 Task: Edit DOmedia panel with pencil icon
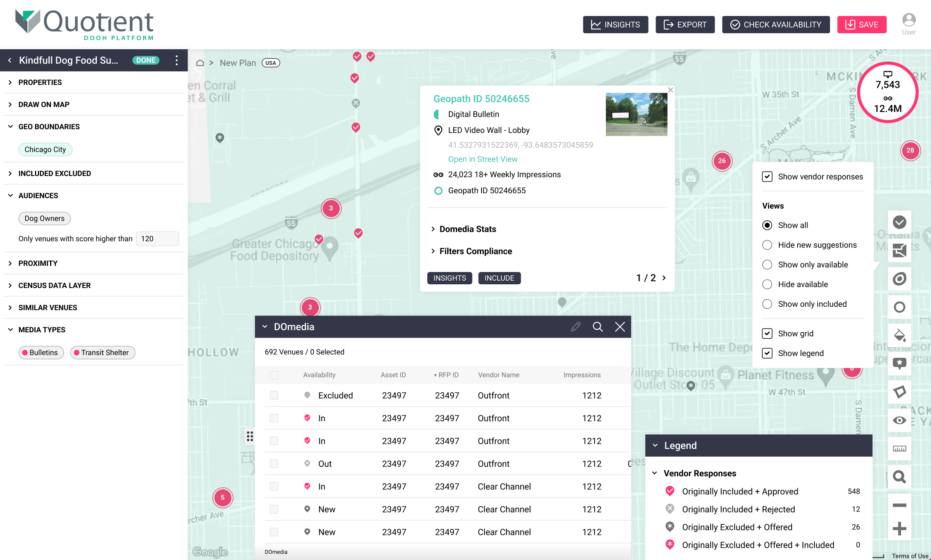pos(576,327)
